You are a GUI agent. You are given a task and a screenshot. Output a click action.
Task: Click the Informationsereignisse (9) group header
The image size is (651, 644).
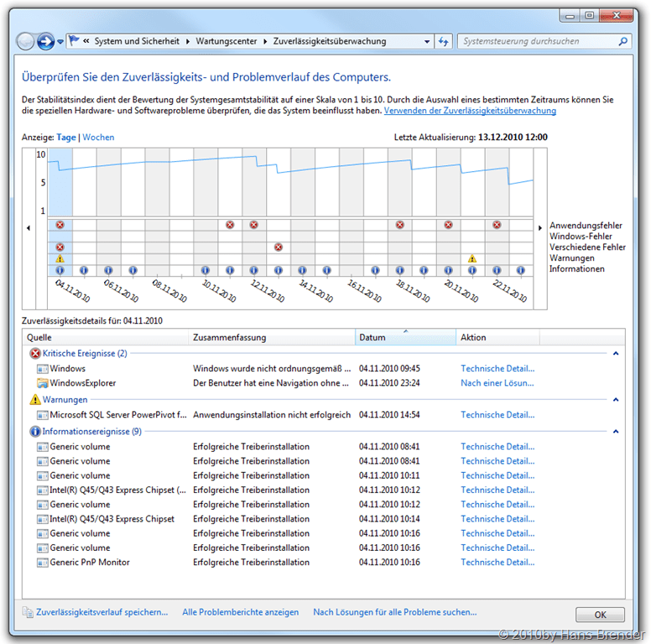91,432
